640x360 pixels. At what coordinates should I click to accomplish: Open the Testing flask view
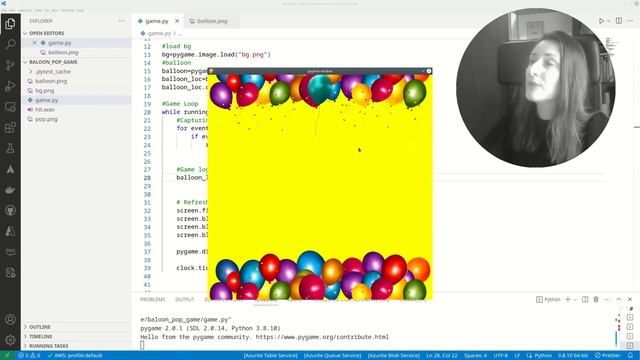pos(10,148)
